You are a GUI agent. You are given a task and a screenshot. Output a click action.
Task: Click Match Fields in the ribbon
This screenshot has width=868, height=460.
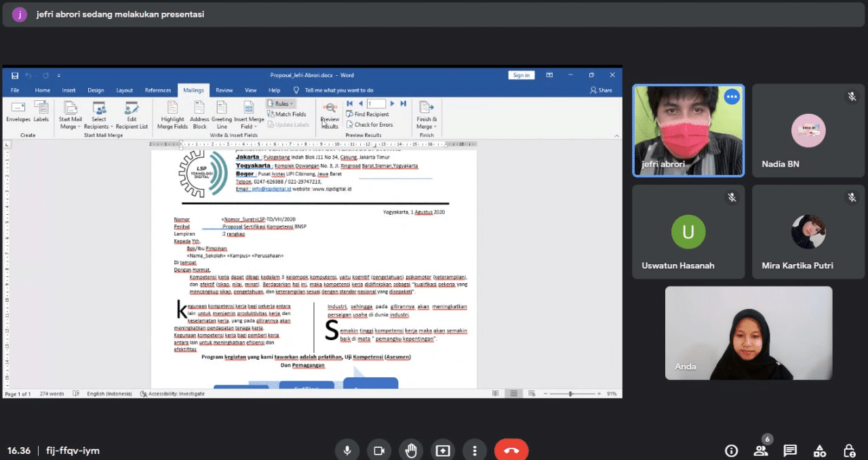(x=286, y=114)
